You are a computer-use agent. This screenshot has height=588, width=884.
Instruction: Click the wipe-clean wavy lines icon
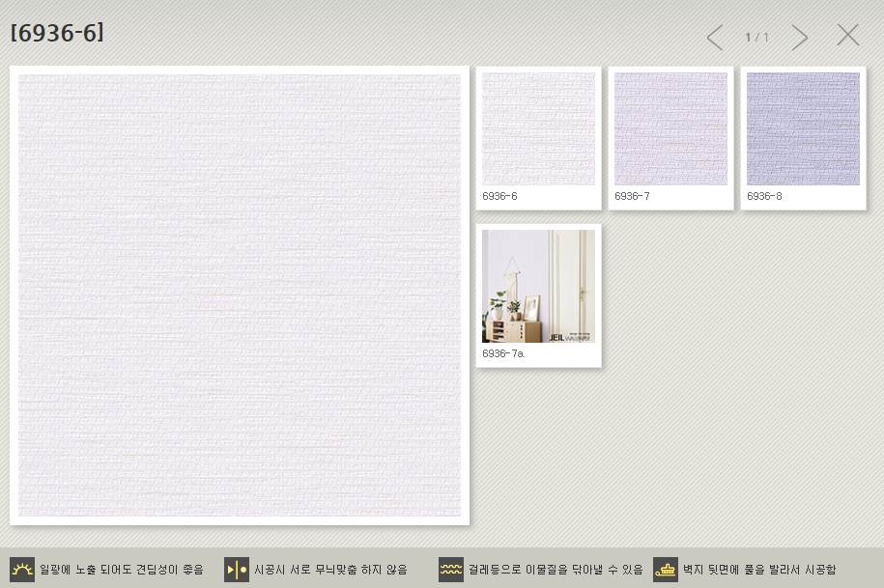(x=451, y=569)
